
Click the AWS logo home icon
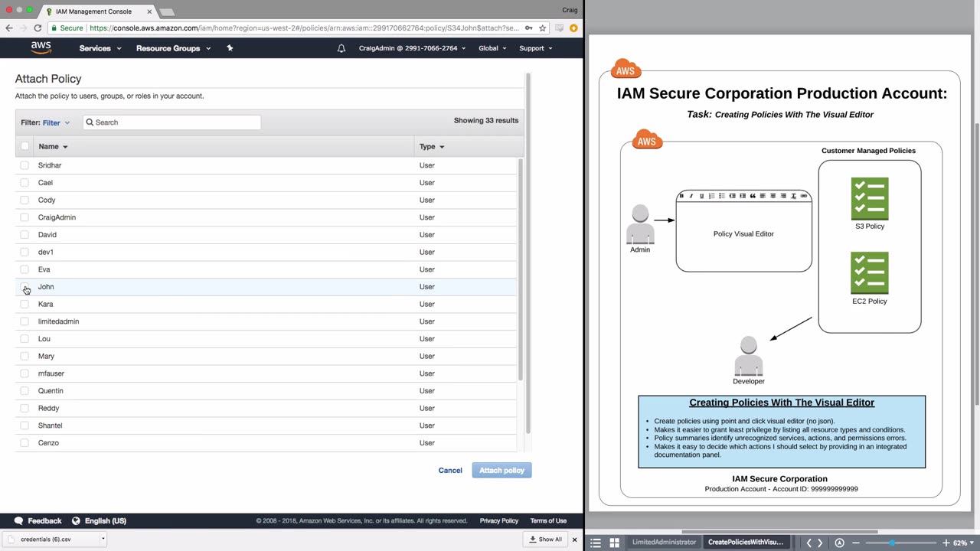(x=41, y=48)
